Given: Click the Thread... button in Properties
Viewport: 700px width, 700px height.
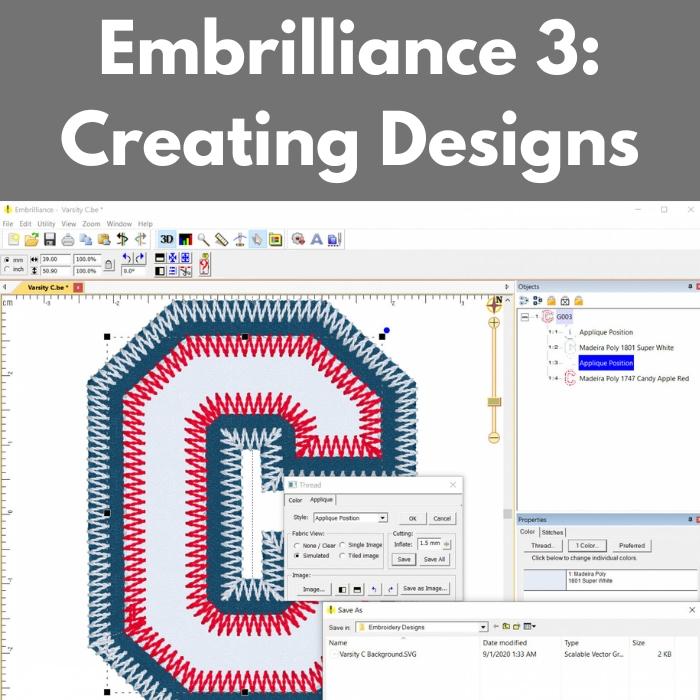Looking at the screenshot, I should [x=542, y=546].
